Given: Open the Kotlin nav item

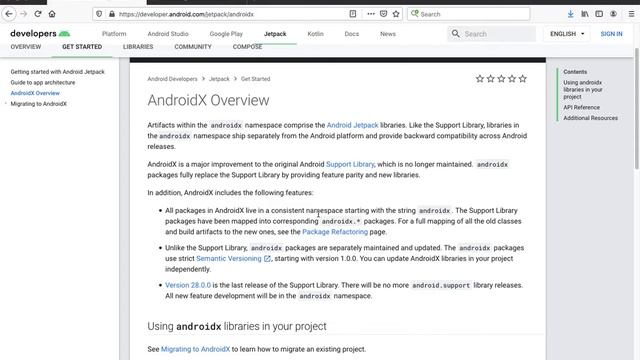Looking at the screenshot, I should point(315,34).
